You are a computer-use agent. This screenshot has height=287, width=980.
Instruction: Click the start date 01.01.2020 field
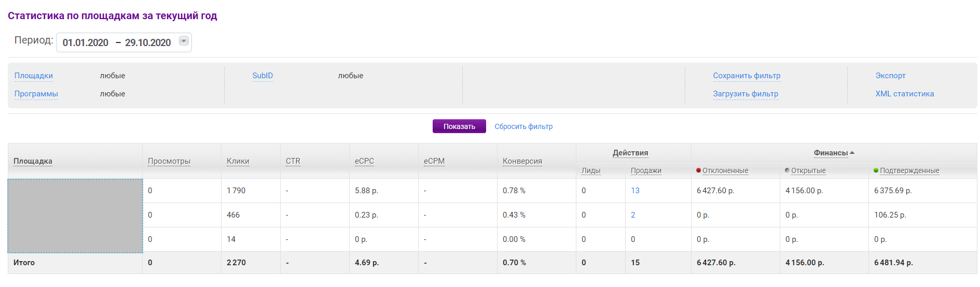(86, 42)
